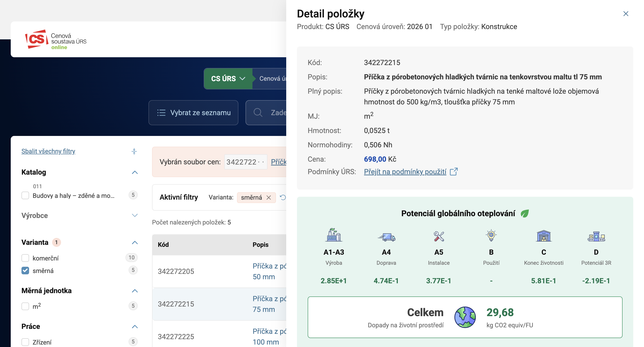Screen dimensions: 644x347
Task: Open Vybrat ze seznamu button
Action: pos(193,113)
